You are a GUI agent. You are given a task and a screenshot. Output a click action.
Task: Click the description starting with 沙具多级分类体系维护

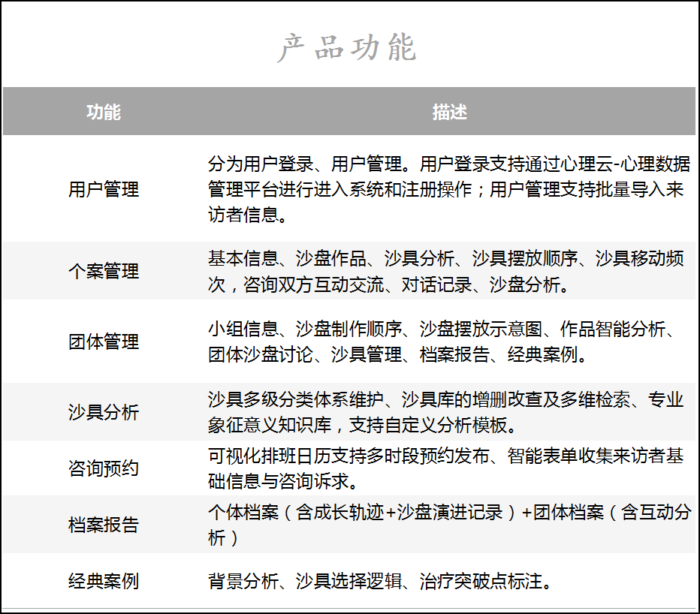pyautogui.click(x=448, y=412)
